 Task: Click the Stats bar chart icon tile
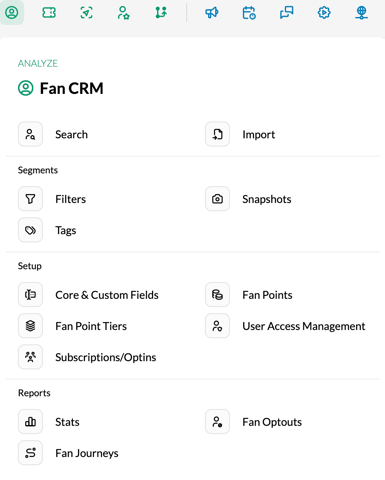point(30,422)
